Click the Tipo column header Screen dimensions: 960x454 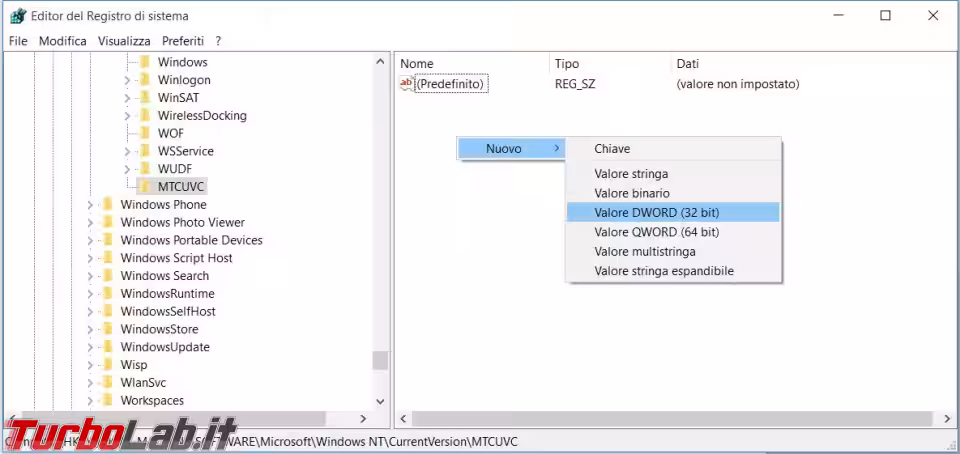[x=567, y=64]
